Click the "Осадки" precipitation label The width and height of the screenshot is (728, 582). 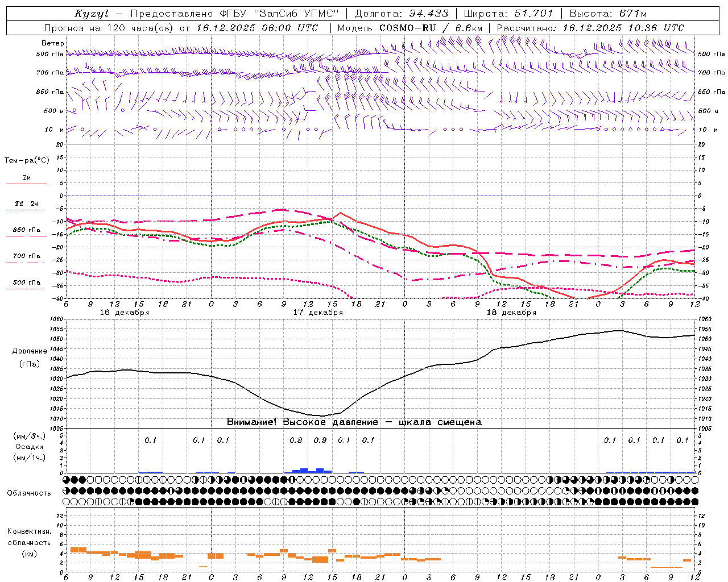coord(30,447)
